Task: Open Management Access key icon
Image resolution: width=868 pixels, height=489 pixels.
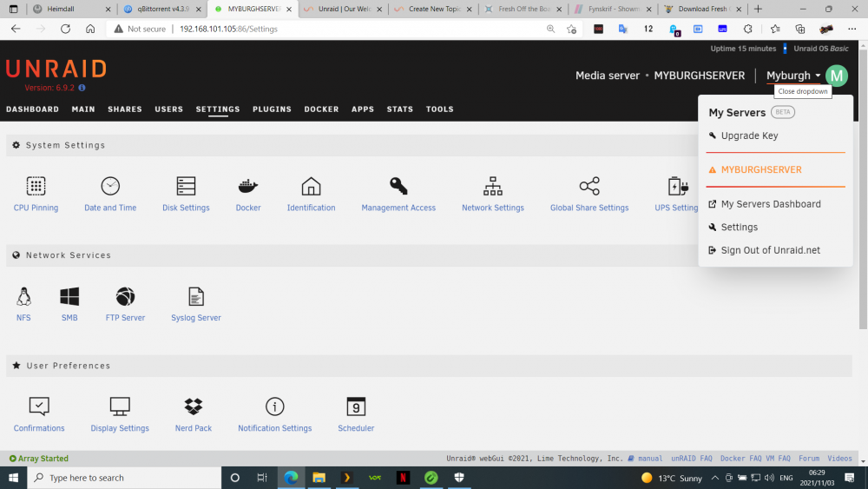Action: click(x=398, y=186)
